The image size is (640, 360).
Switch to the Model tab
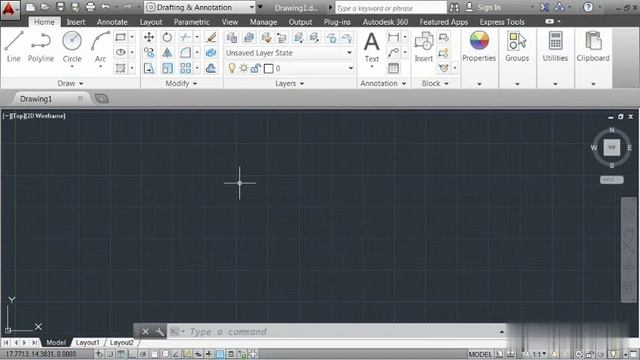(x=56, y=342)
